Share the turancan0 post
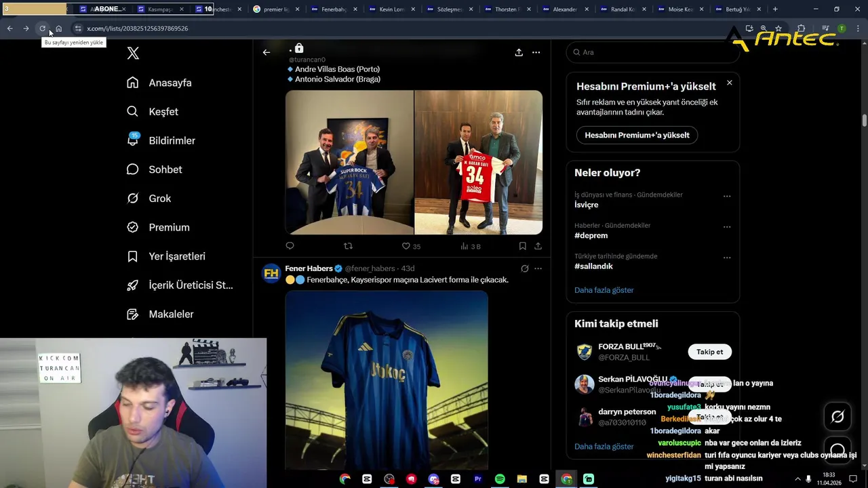This screenshot has height=488, width=868. pyautogui.click(x=538, y=246)
